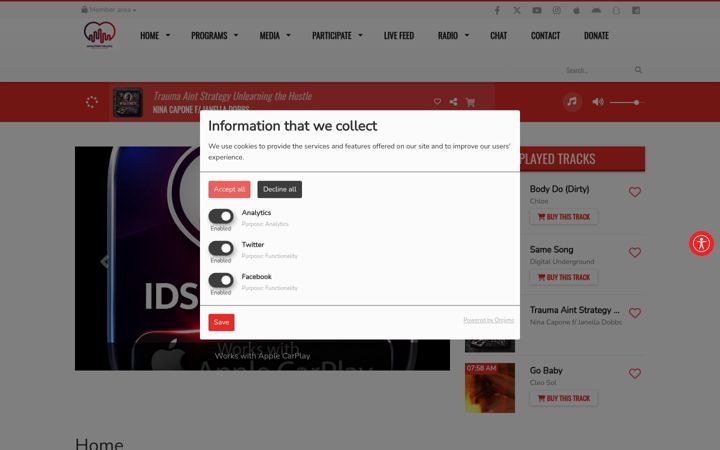Image resolution: width=720 pixels, height=450 pixels.
Task: Open the Instagram social icon
Action: [557, 10]
